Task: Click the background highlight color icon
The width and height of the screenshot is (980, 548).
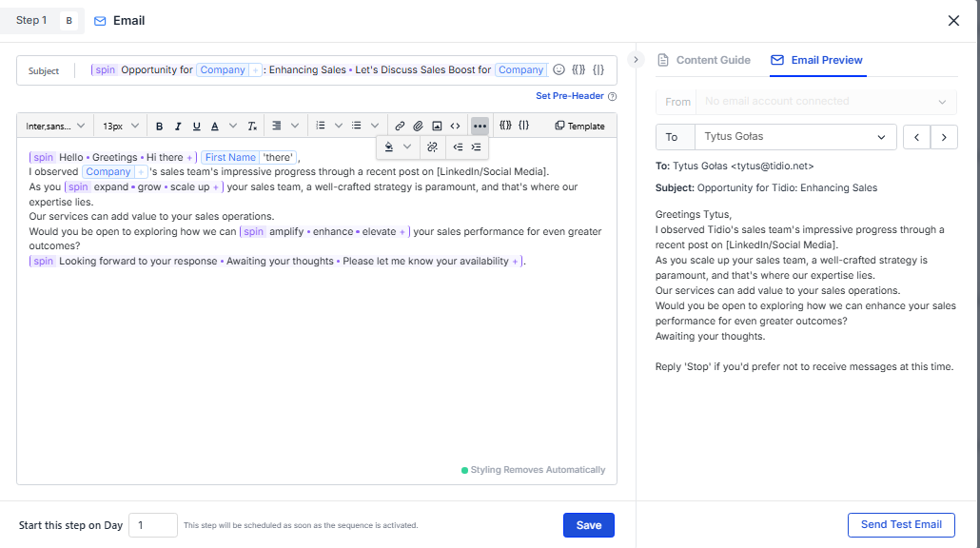Action: click(389, 147)
